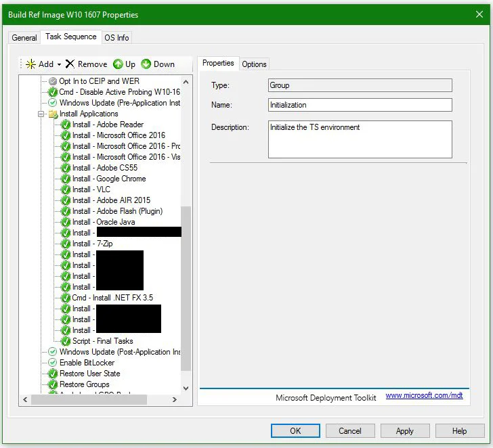
Task: Click the checkmark icon for Restore User State
Action: (x=53, y=374)
